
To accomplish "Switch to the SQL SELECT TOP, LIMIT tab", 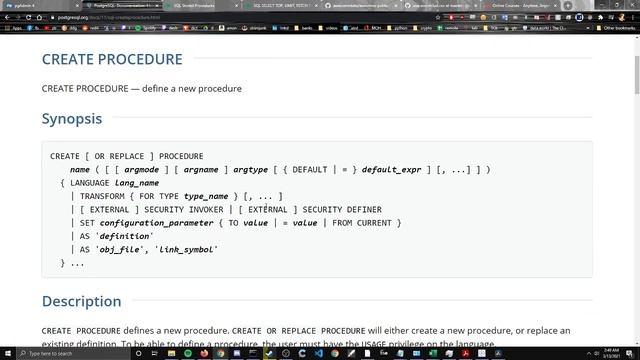I will click(282, 6).
